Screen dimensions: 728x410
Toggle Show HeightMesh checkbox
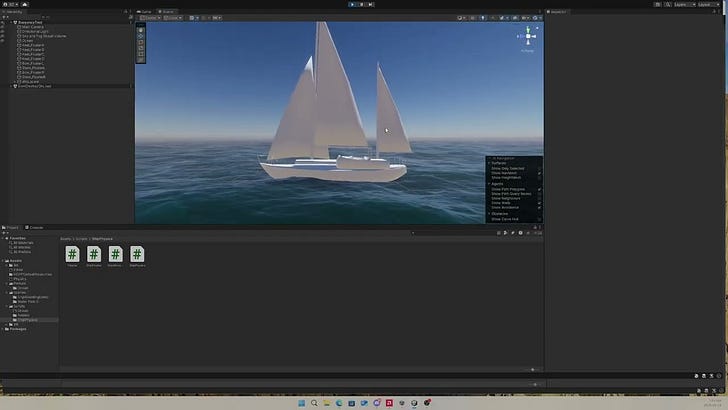(540, 177)
